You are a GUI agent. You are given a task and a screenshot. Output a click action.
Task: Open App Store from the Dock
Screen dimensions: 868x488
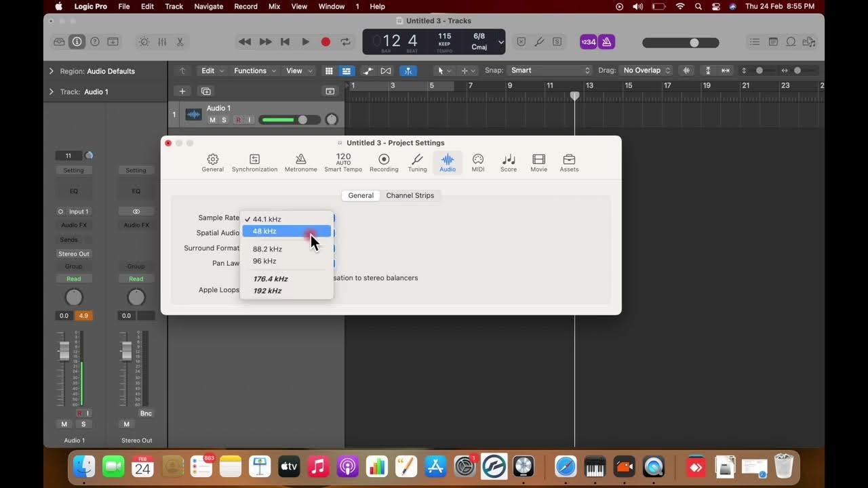tap(435, 466)
